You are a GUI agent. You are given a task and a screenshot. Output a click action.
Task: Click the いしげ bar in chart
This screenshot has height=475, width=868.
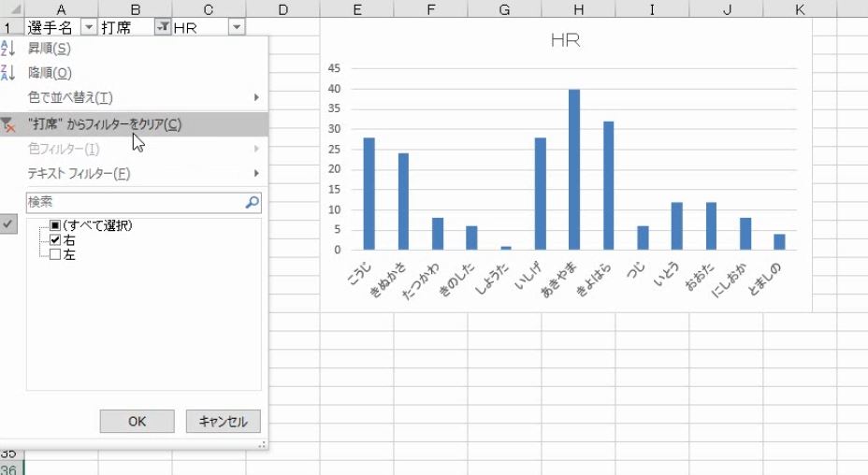(541, 194)
